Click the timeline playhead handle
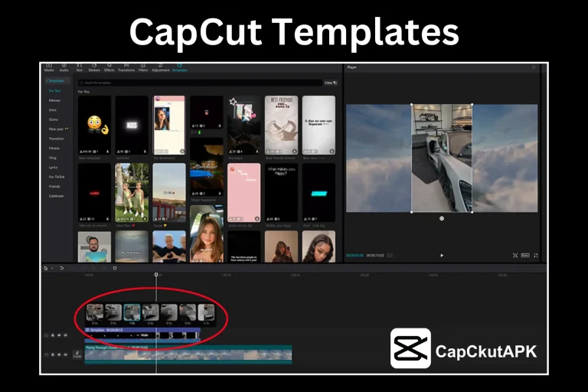 tap(156, 275)
